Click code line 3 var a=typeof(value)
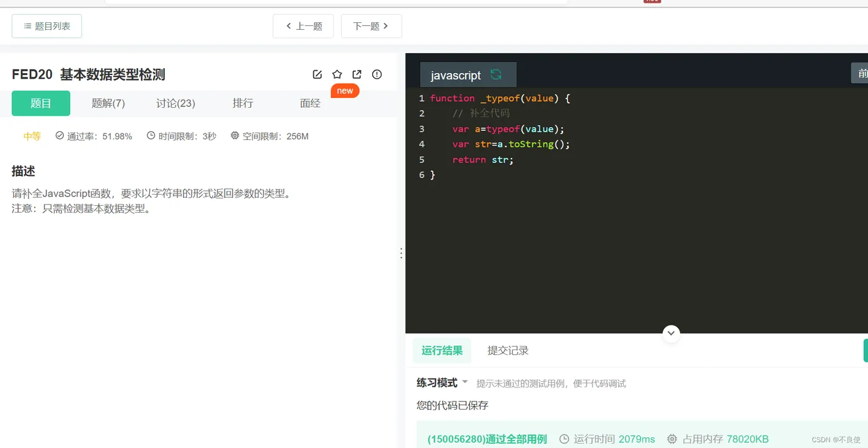This screenshot has height=448, width=868. [508, 129]
